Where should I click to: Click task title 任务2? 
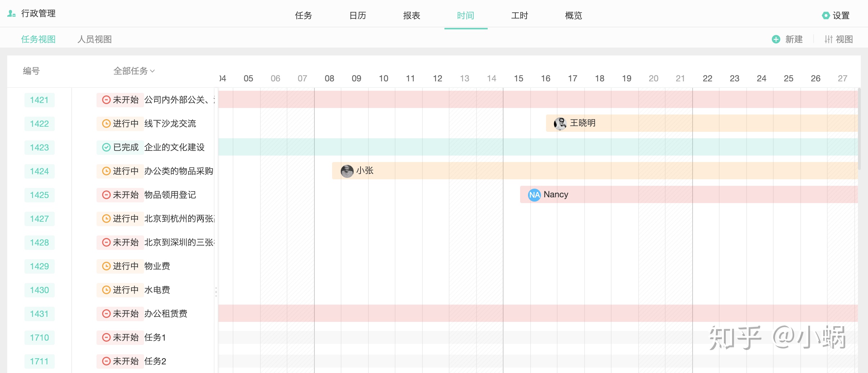pos(155,361)
